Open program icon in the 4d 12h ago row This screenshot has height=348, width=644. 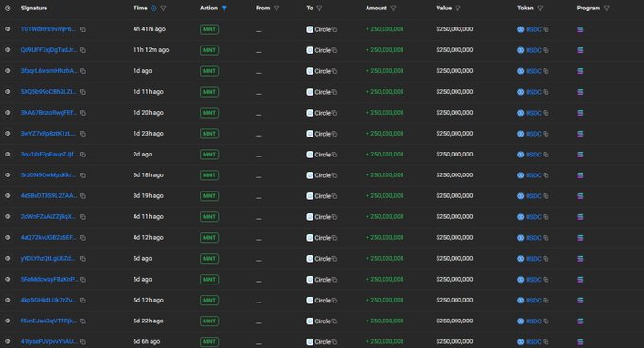click(x=581, y=238)
